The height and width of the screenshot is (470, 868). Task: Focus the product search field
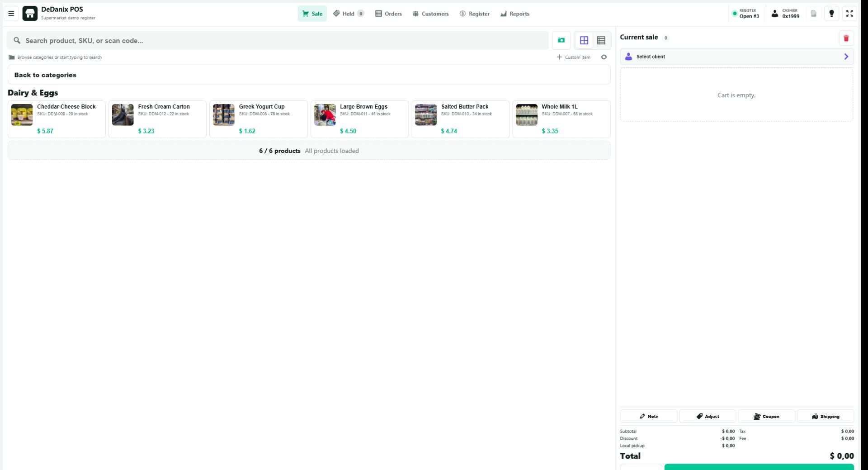tap(278, 40)
